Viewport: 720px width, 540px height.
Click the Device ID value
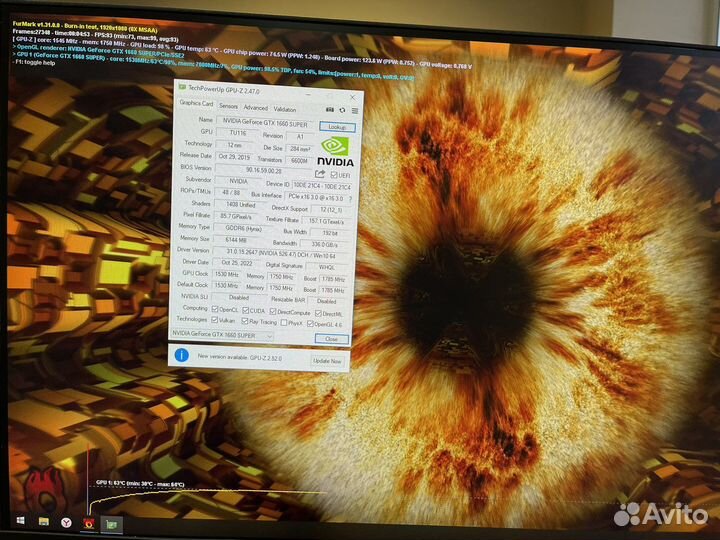(x=322, y=186)
